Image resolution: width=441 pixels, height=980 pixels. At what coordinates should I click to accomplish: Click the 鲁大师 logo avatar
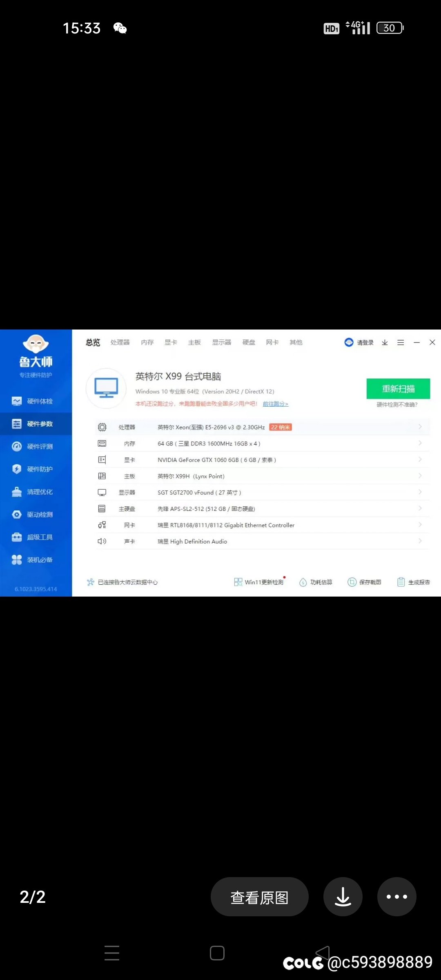[36, 344]
